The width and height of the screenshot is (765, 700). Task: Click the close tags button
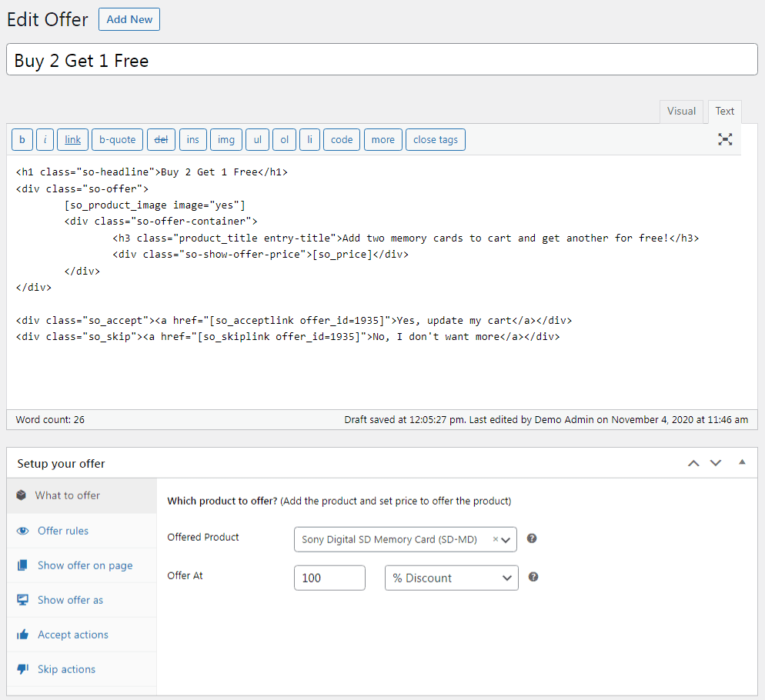[x=436, y=139]
